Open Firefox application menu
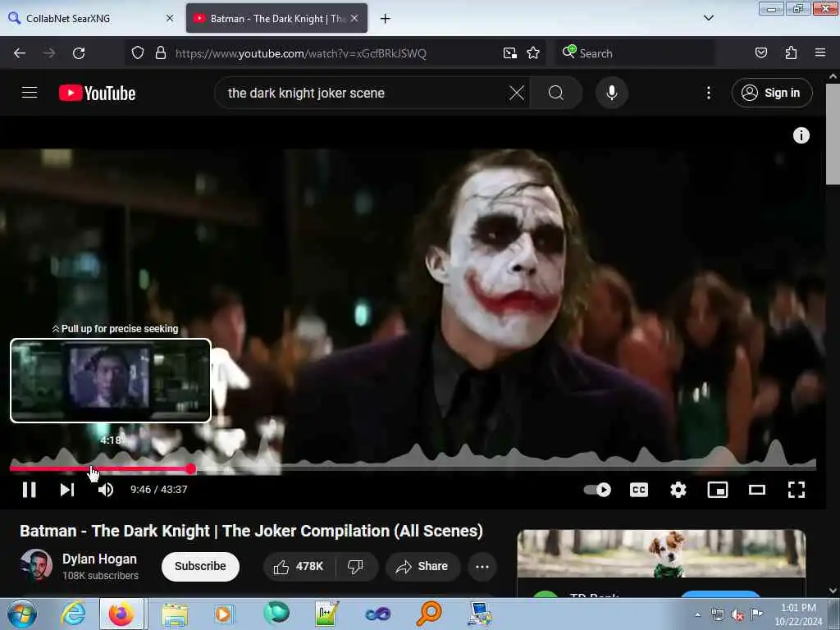This screenshot has width=840, height=630. click(x=819, y=53)
